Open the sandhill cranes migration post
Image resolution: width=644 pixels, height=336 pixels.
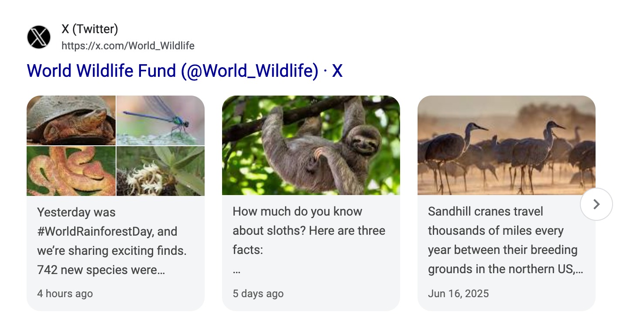click(x=506, y=240)
